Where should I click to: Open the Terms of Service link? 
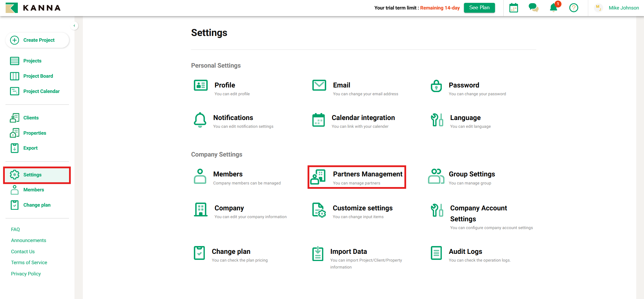pyautogui.click(x=29, y=262)
